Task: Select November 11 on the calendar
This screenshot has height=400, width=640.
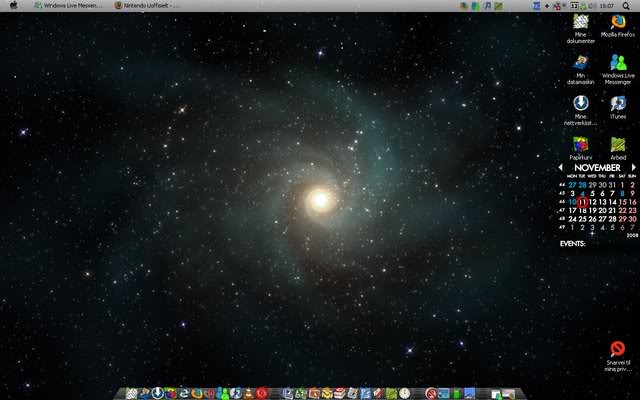Action: [583, 202]
